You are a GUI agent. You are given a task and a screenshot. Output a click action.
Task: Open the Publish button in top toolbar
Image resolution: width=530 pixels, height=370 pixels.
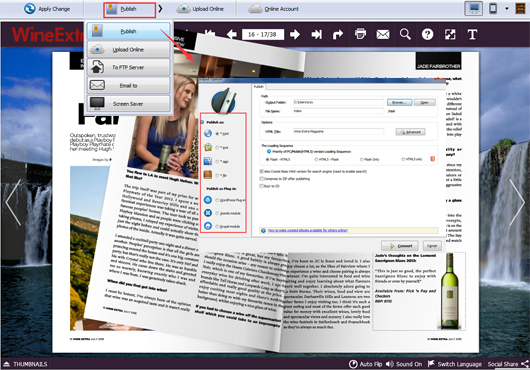tap(129, 9)
